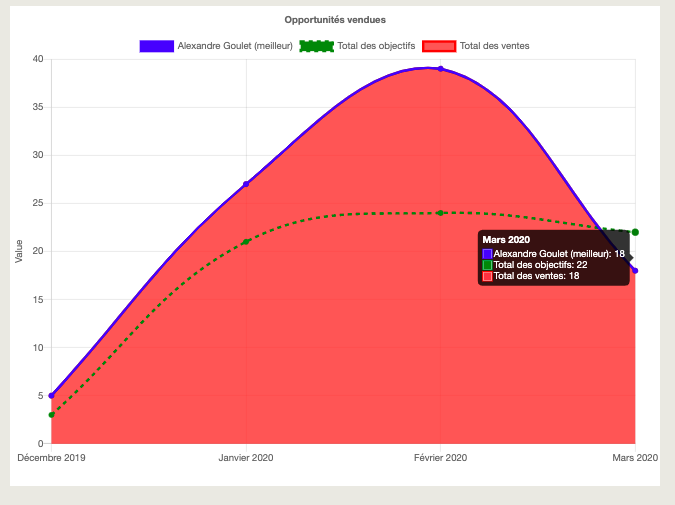Click the 'Février 2020' axis label
The height and width of the screenshot is (505, 675).
pos(440,458)
